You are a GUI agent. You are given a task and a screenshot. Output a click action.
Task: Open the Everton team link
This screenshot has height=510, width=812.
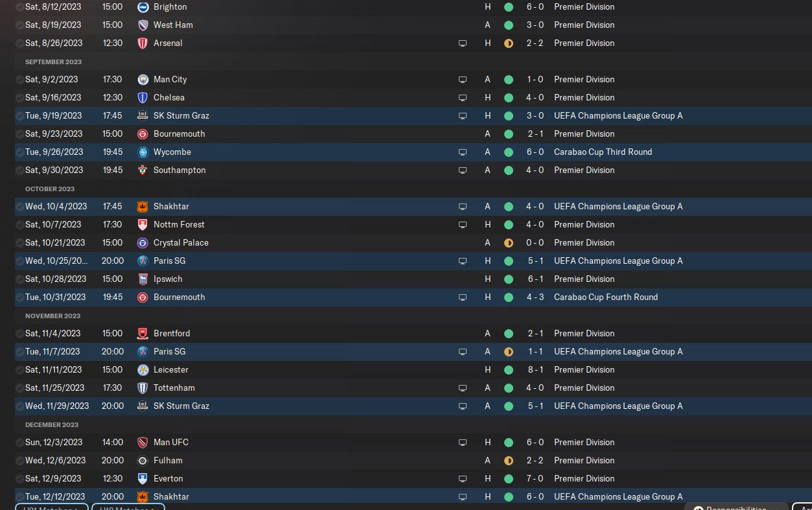[x=168, y=479]
